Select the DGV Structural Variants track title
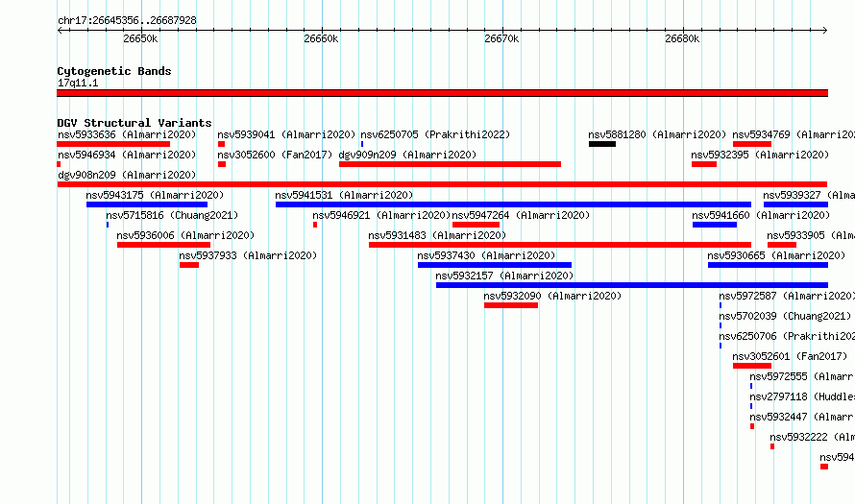Viewport: 855px width, 504px height. (x=134, y=123)
